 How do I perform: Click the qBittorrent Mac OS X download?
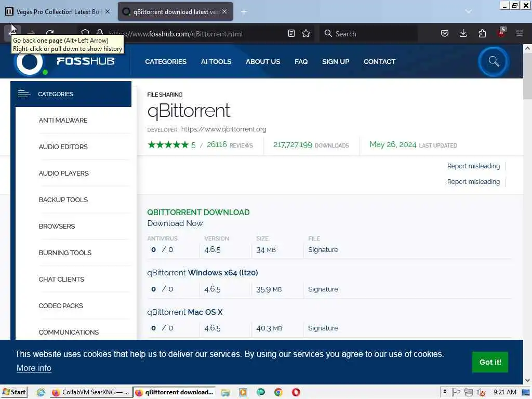click(x=185, y=312)
